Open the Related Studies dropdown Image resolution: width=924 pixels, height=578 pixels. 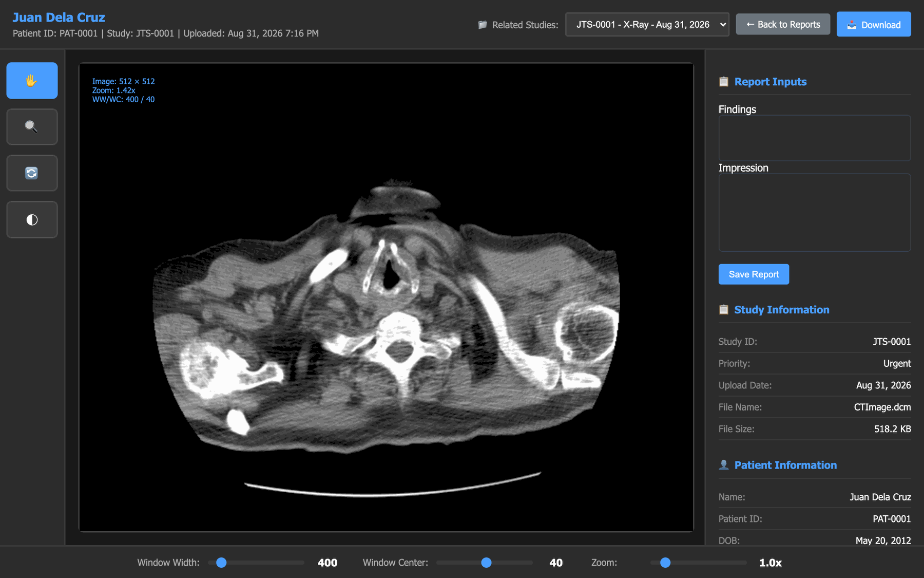[x=647, y=25]
